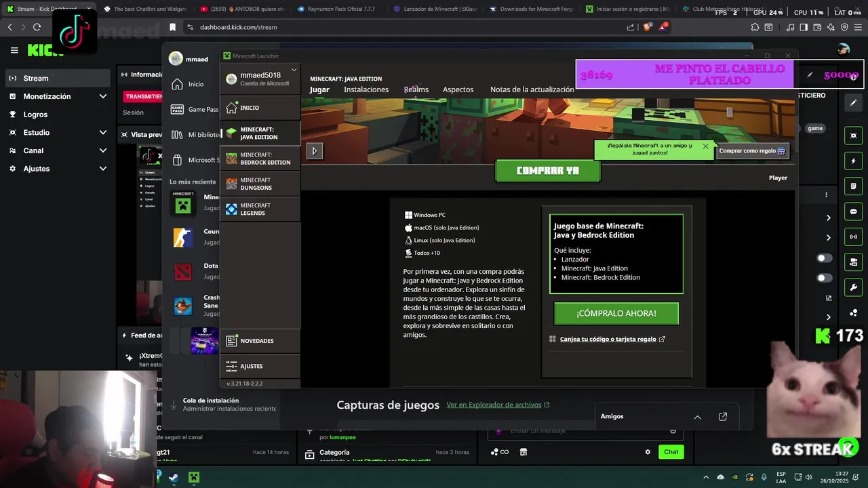
Task: Open the browser main menu
Action: tap(858, 27)
